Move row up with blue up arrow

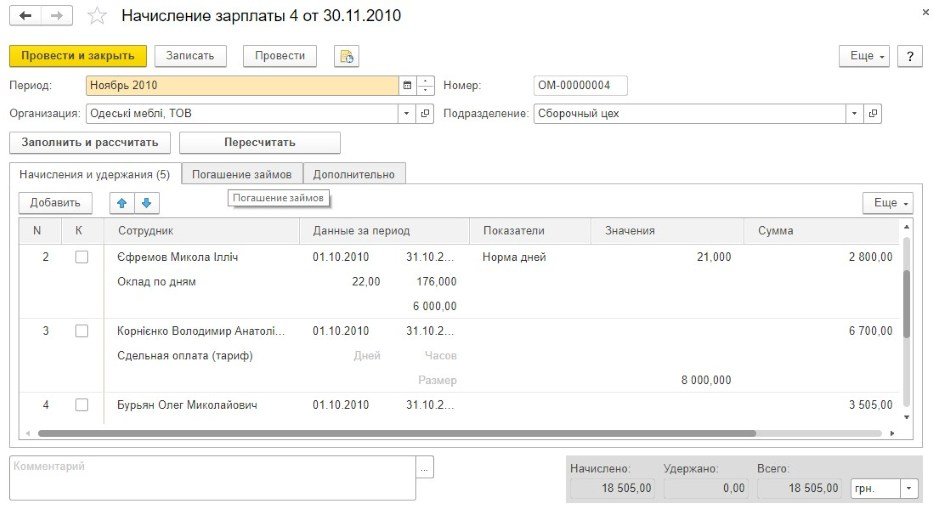pyautogui.click(x=122, y=203)
